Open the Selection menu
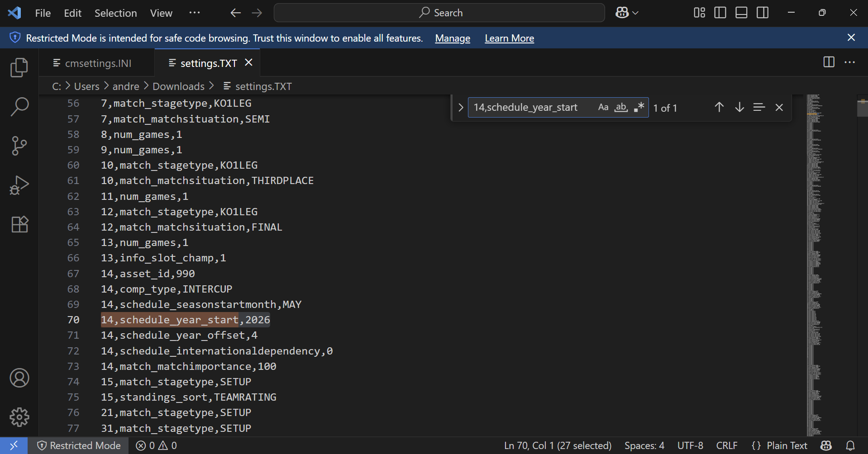Viewport: 868px width, 454px height. 115,13
